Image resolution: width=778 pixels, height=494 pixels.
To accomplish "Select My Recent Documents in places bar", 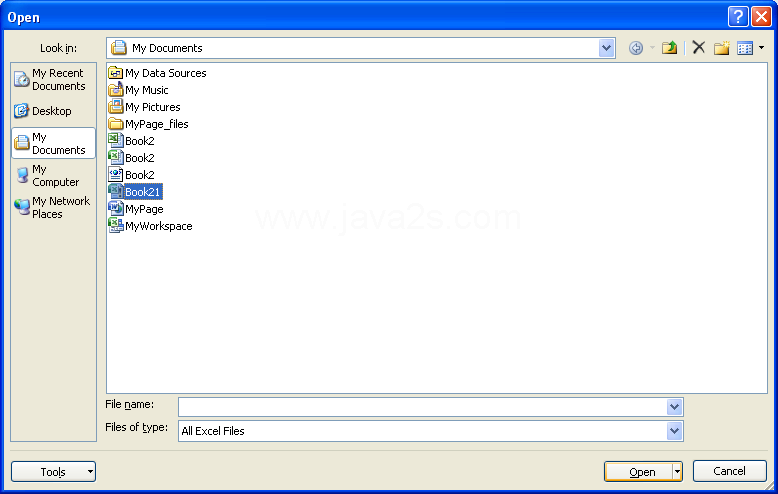I will pos(54,79).
